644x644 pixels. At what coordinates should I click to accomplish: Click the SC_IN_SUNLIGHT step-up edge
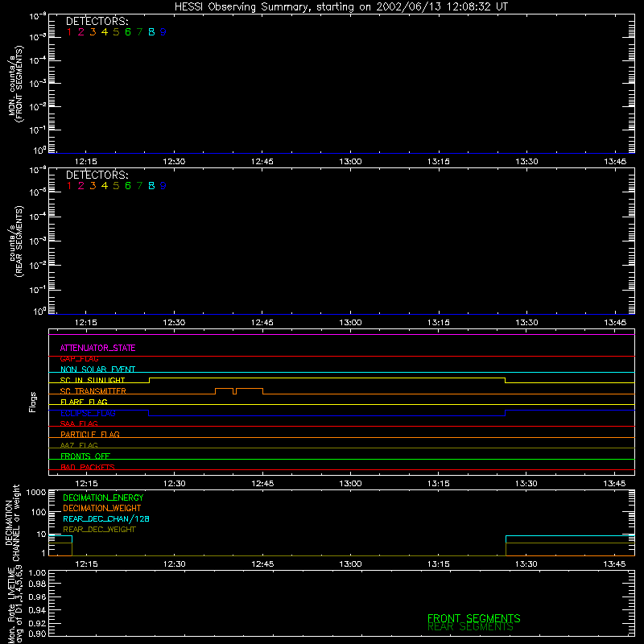149,380
